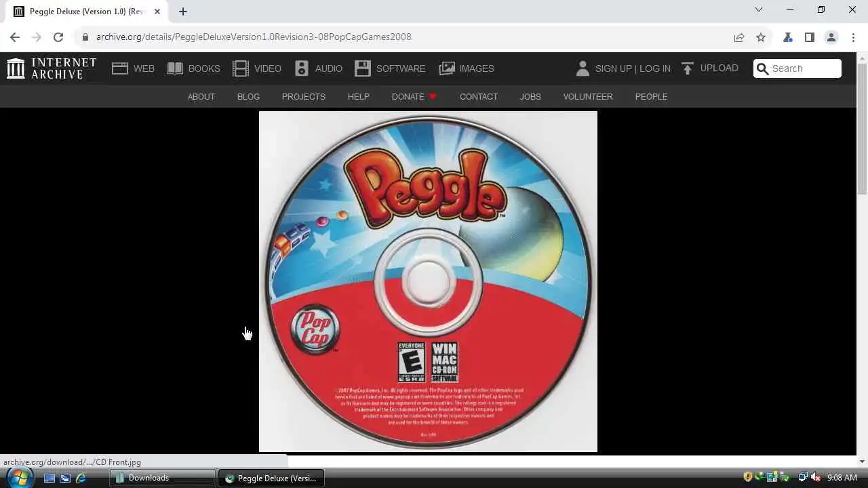Click the site lock icon
The height and width of the screenshot is (488, 868).
pyautogui.click(x=85, y=37)
